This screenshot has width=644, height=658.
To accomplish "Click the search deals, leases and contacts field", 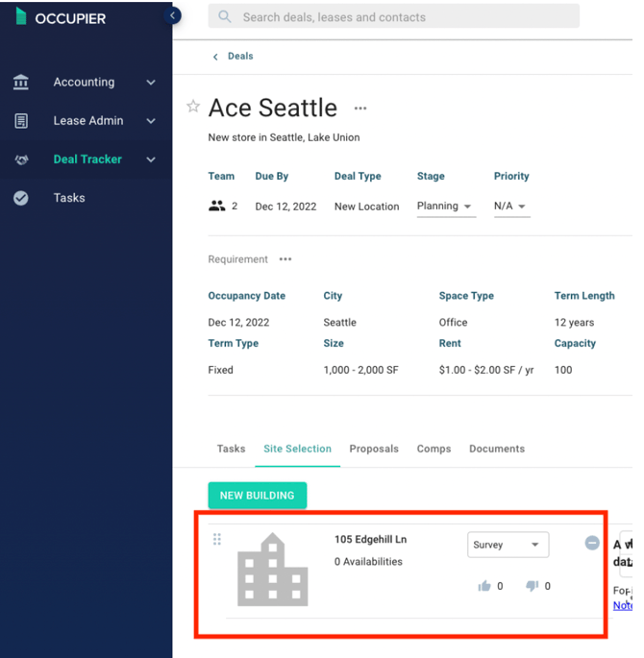I will pyautogui.click(x=394, y=17).
